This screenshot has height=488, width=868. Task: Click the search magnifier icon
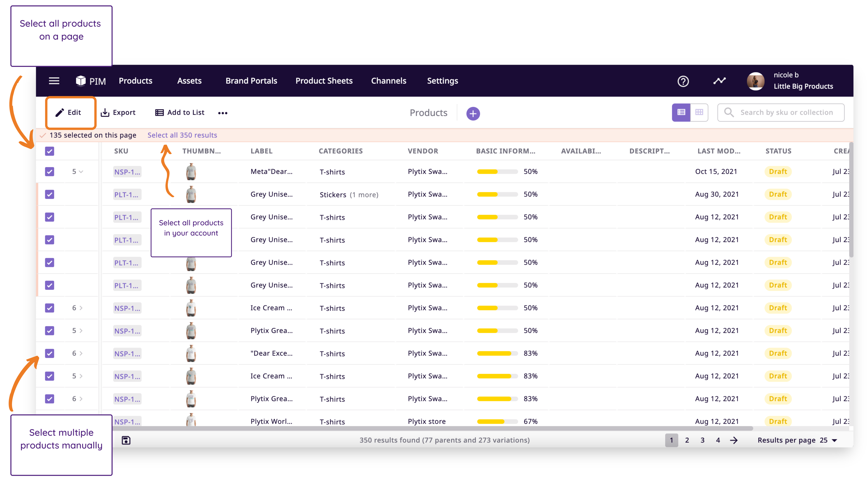[x=729, y=112]
